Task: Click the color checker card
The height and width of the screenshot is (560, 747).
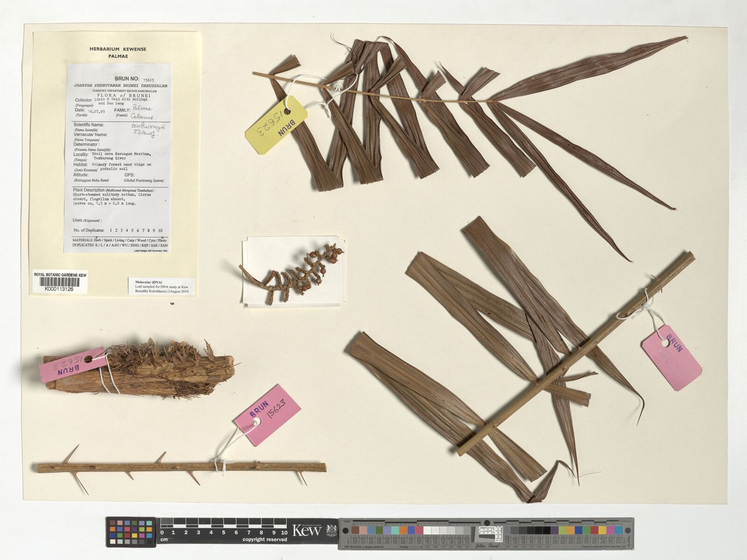Action: click(131, 532)
